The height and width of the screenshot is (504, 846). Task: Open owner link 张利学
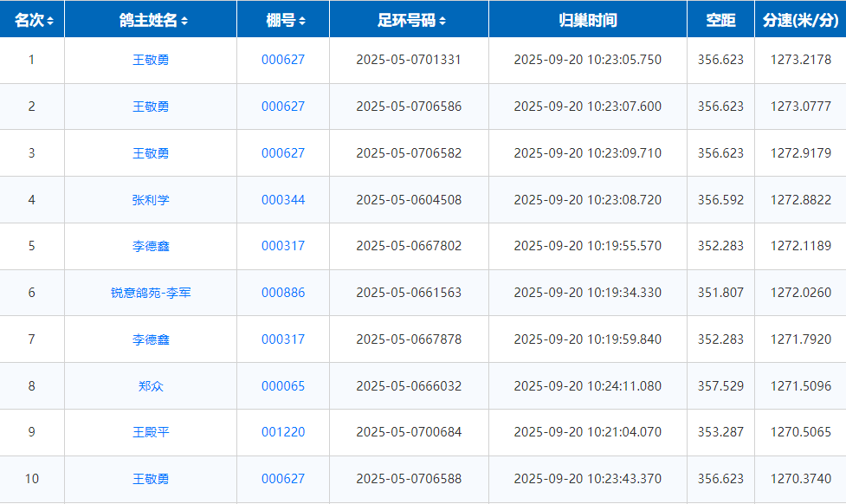tap(151, 200)
